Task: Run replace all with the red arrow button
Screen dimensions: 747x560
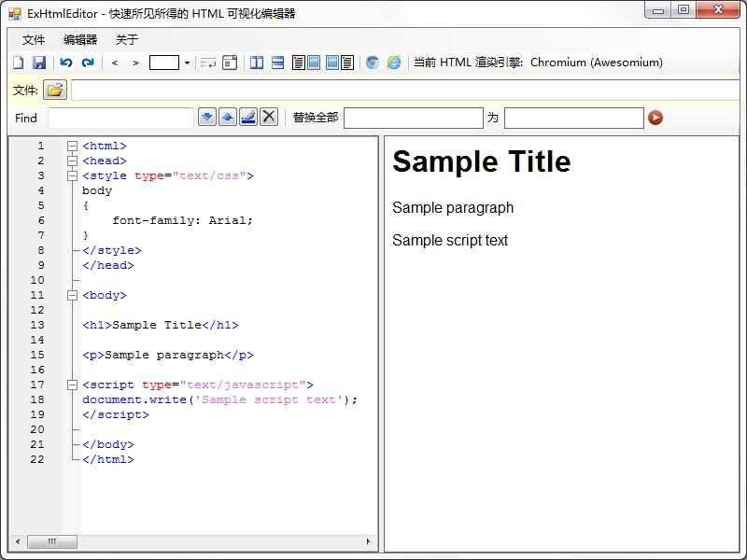Action: [x=656, y=118]
